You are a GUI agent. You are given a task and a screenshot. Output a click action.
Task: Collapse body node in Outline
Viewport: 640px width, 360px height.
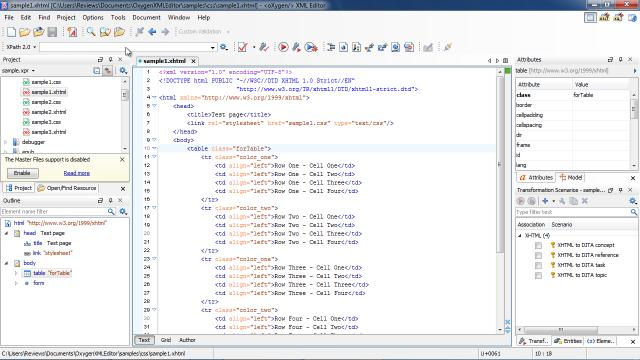(x=7, y=263)
